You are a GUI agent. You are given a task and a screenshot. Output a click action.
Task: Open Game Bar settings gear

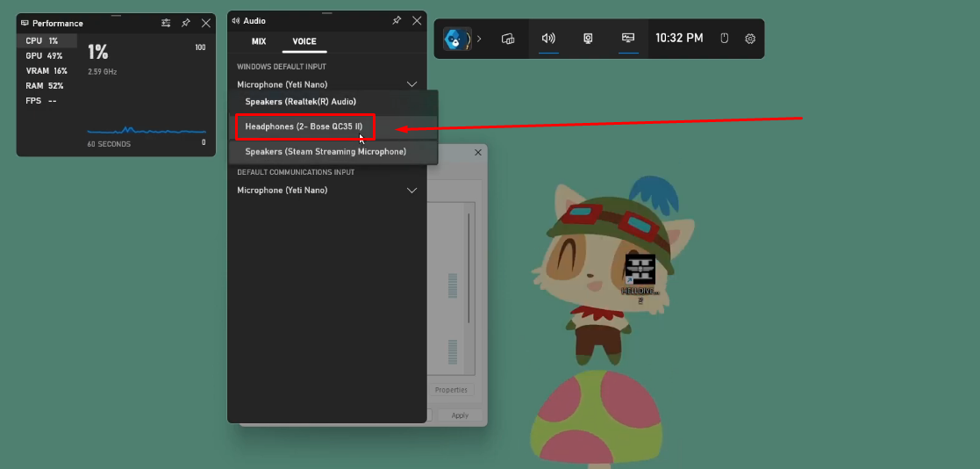(x=750, y=39)
